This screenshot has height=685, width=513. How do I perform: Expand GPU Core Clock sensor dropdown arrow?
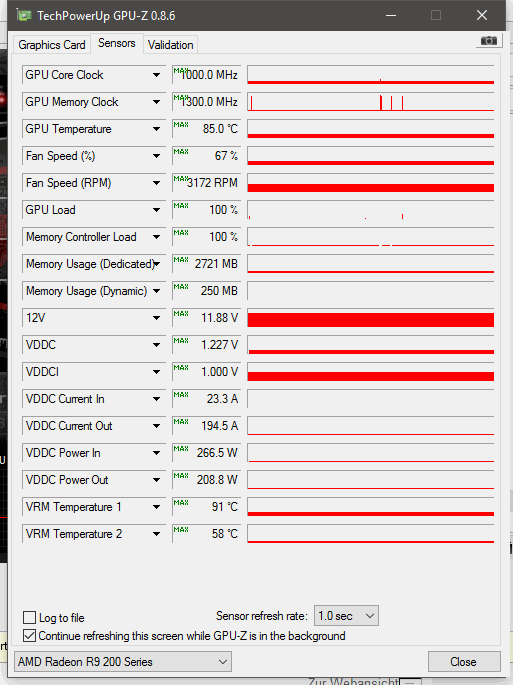click(x=156, y=75)
